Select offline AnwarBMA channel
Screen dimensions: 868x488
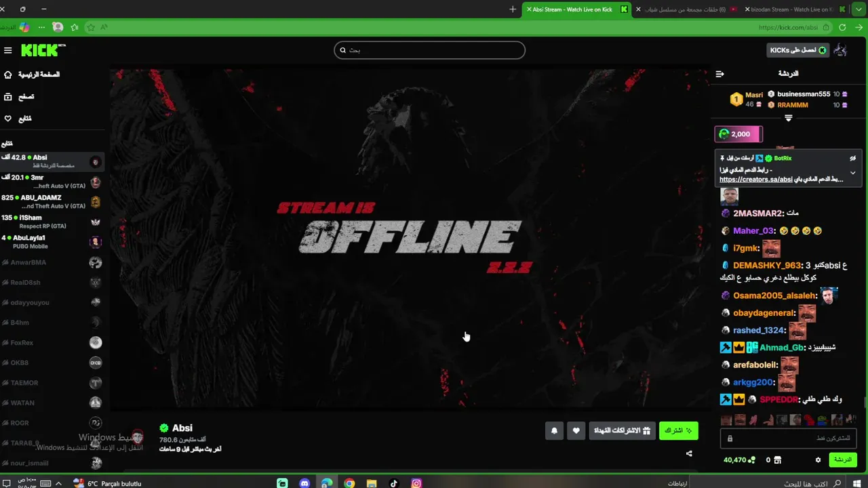[x=52, y=262]
